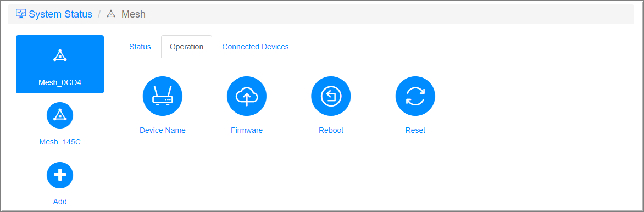Click the Mesh_145C text label
Screen dimensions: 644x212
[x=60, y=142]
